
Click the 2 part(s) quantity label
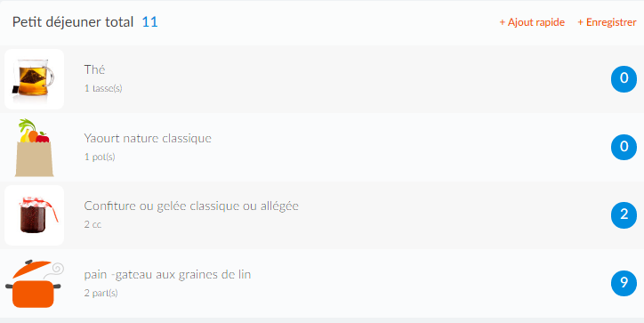point(101,294)
